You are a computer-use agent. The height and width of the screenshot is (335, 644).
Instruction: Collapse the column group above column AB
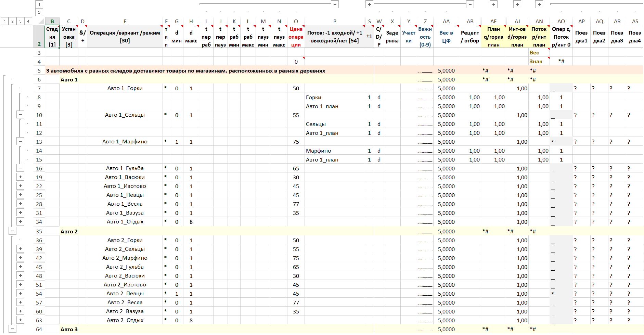[470, 4]
